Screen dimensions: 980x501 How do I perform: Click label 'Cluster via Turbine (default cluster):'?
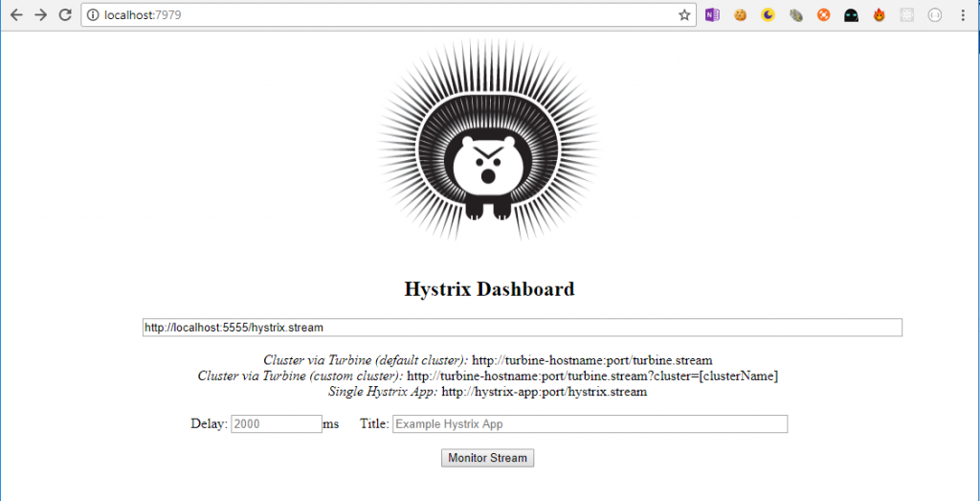366,361
